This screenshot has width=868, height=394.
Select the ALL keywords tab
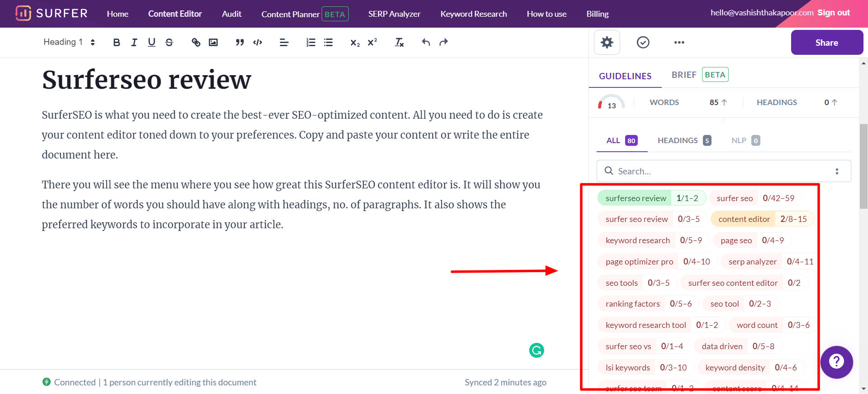click(x=622, y=140)
